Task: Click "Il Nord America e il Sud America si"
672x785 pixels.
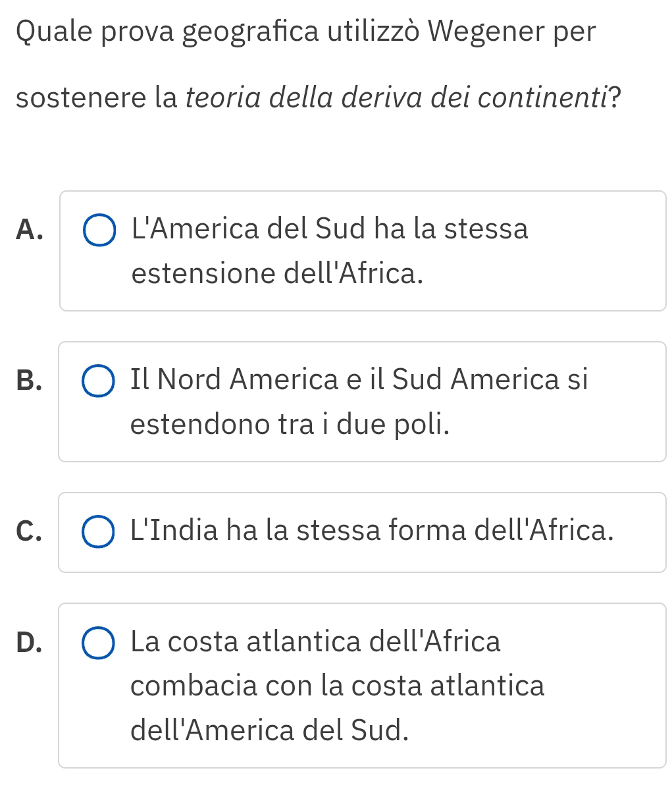Action: tap(359, 380)
